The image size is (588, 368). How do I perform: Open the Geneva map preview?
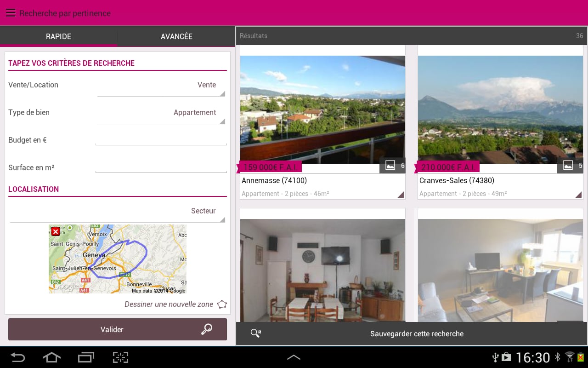point(118,259)
